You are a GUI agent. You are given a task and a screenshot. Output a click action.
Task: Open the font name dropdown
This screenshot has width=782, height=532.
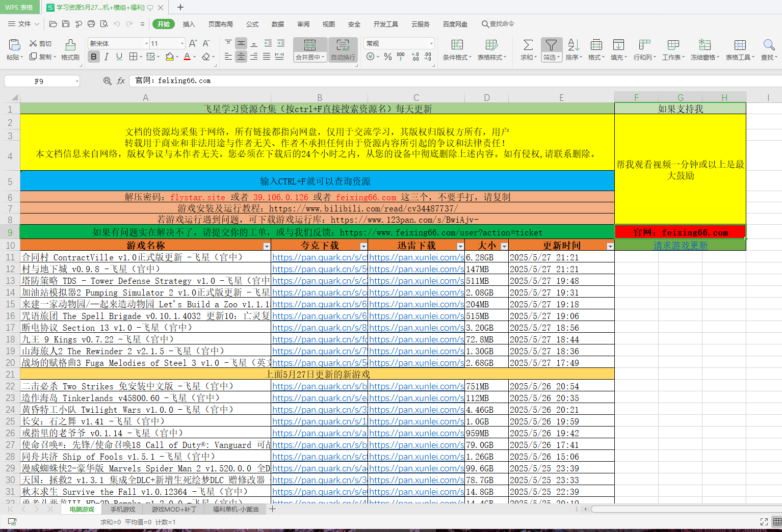click(x=146, y=43)
